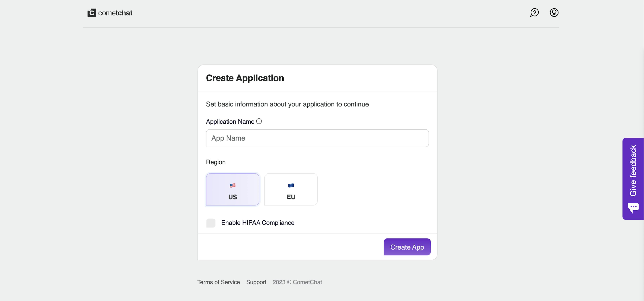Open the help question mark icon
644x301 pixels.
pos(534,13)
